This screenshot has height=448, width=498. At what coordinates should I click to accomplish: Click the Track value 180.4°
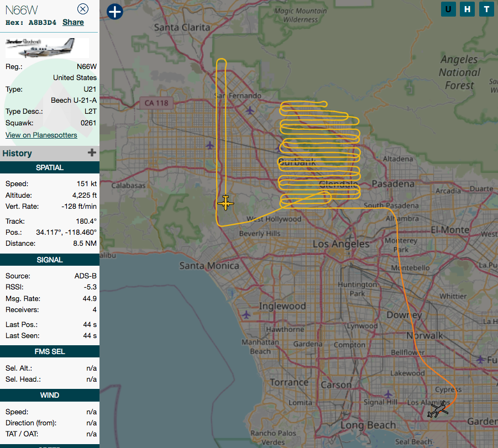tap(86, 221)
